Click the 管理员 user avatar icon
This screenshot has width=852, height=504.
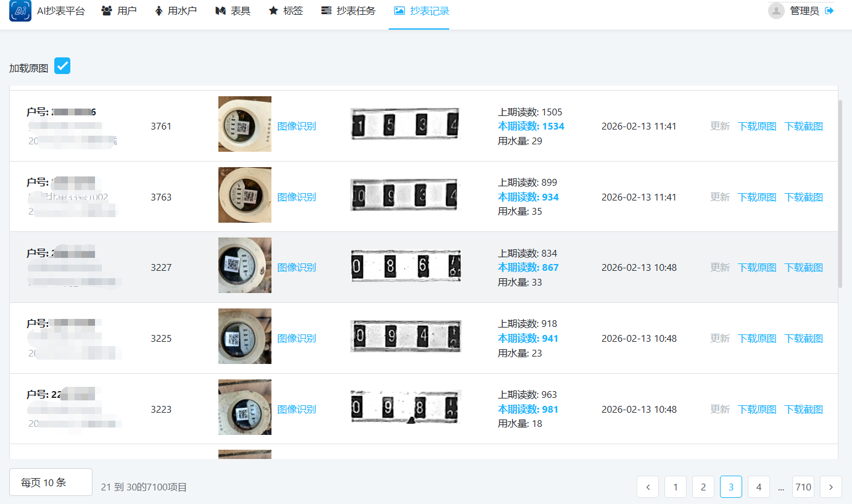click(x=776, y=10)
